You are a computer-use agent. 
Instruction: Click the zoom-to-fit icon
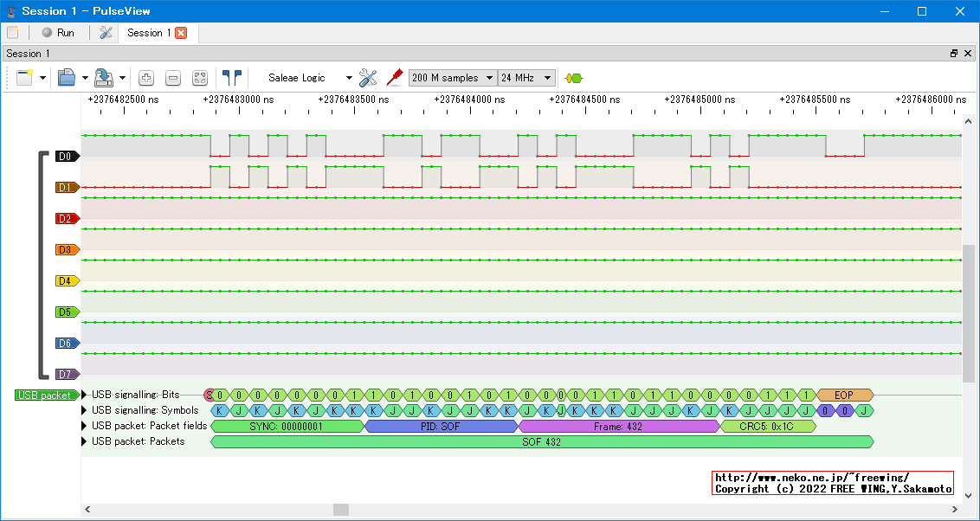pos(200,78)
